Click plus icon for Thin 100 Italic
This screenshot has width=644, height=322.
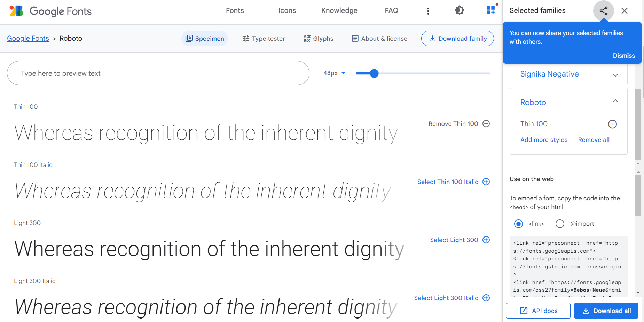point(486,182)
